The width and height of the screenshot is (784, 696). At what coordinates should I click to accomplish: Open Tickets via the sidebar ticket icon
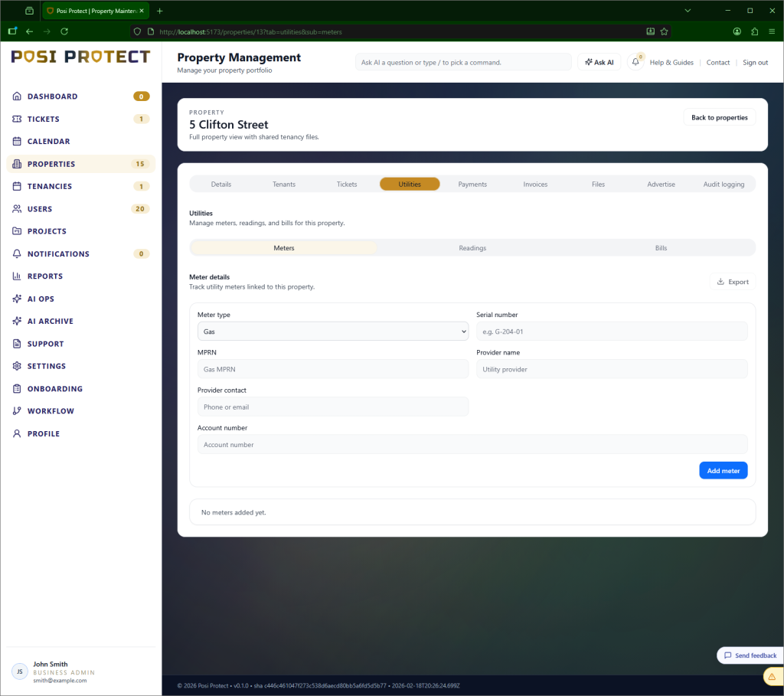(x=18, y=119)
